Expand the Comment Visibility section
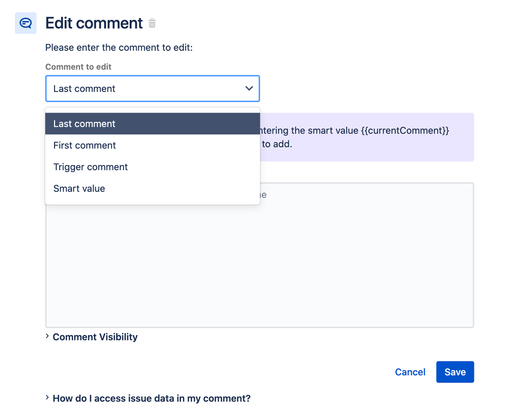Viewport: 514px width, 420px height. tap(95, 337)
